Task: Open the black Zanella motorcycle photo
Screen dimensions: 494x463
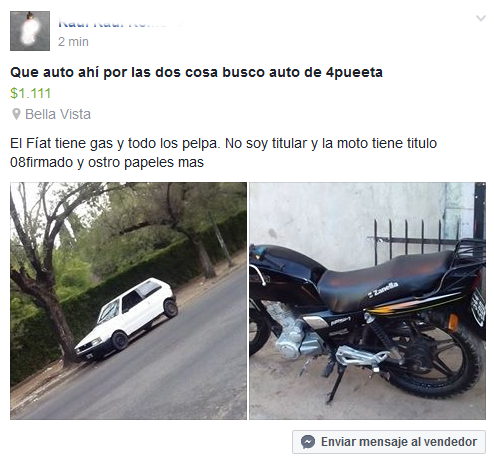Action: pyautogui.click(x=367, y=301)
